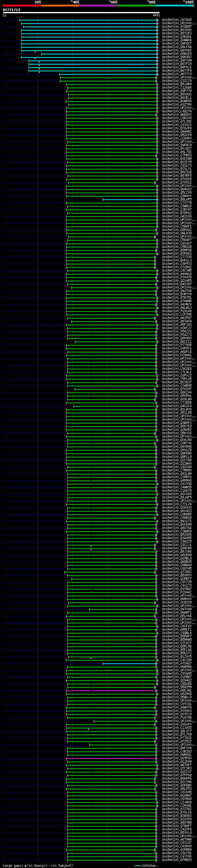Select label UniRef100_Q8A9M2
This screenshot has width=197, height=868.
(x=176, y=132)
